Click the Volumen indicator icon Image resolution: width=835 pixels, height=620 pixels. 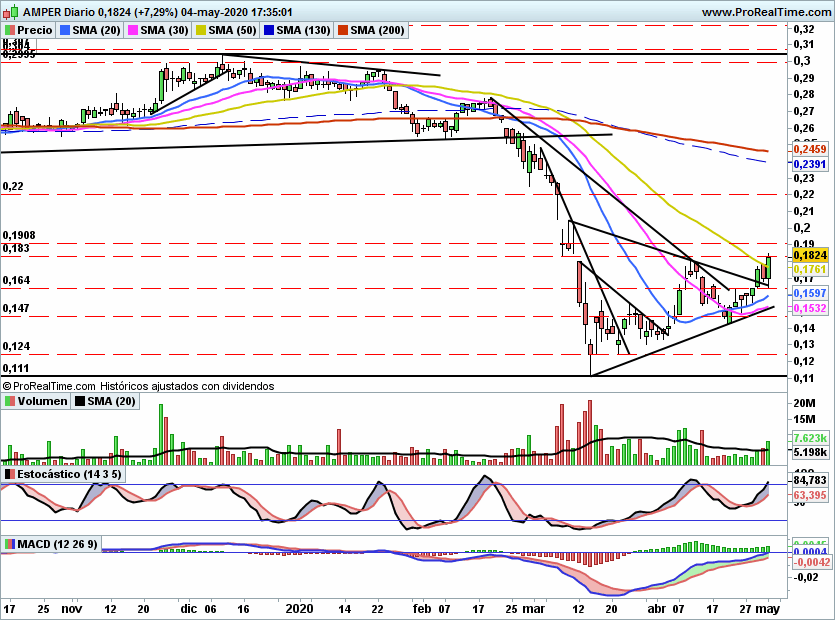[x=10, y=401]
